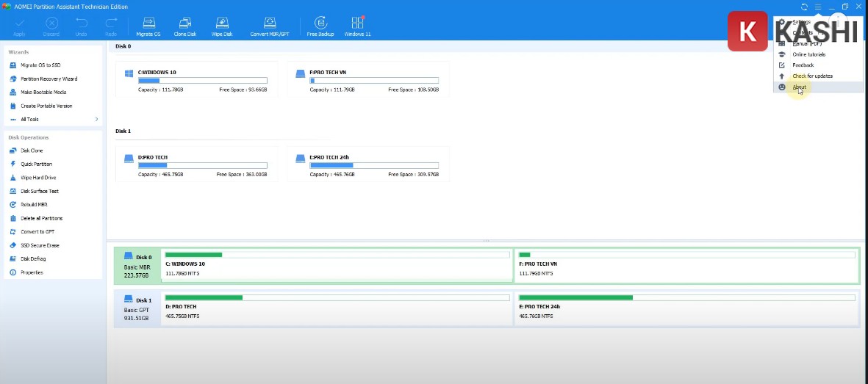Click the Windows 11 checker icon
Screen dimensions: 868x384
point(358,26)
